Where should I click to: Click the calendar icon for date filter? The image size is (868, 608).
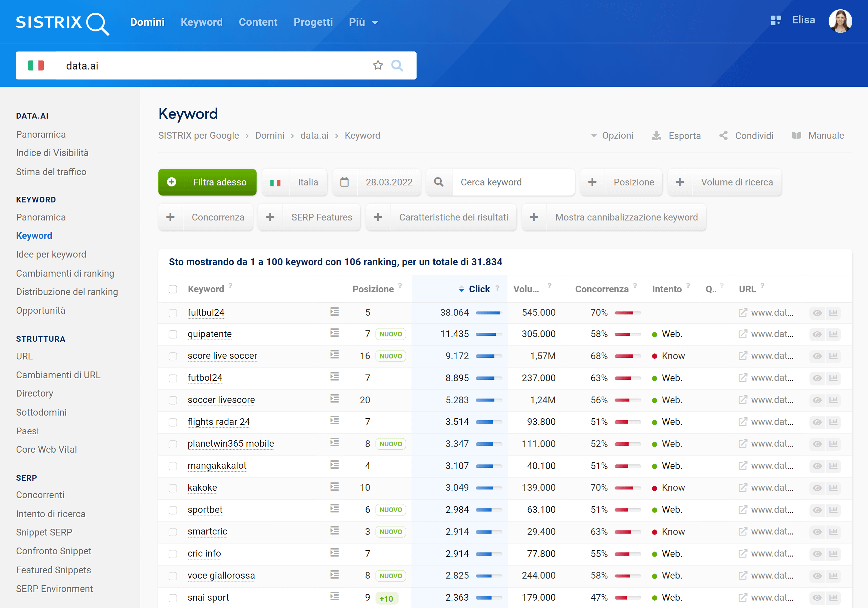tap(345, 182)
